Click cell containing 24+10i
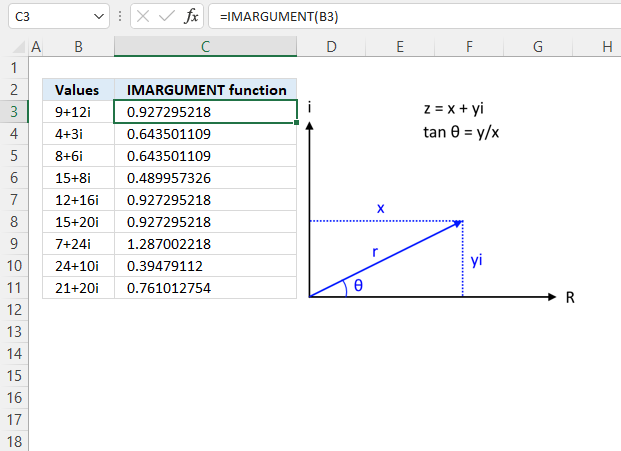 (78, 266)
